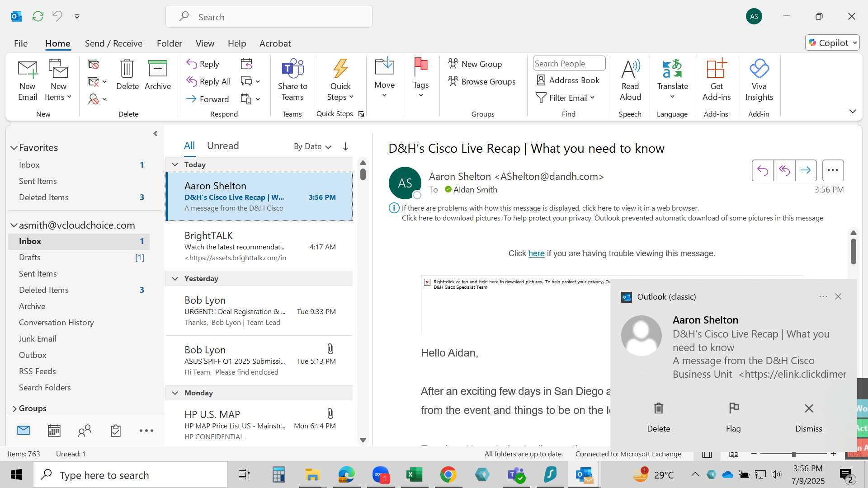Open BrightTALK email in message list
The width and height of the screenshot is (868, 488).
(x=259, y=246)
